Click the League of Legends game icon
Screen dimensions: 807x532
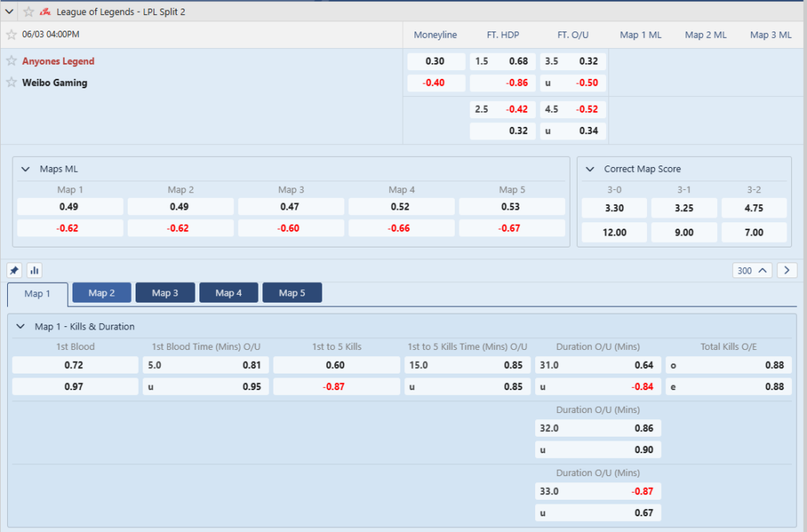45,11
